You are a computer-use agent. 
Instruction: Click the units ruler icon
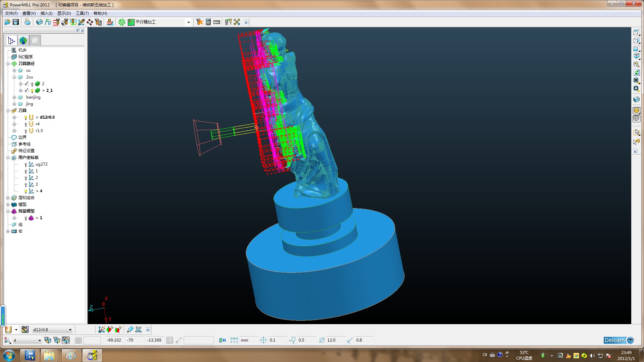pyautogui.click(x=234, y=340)
